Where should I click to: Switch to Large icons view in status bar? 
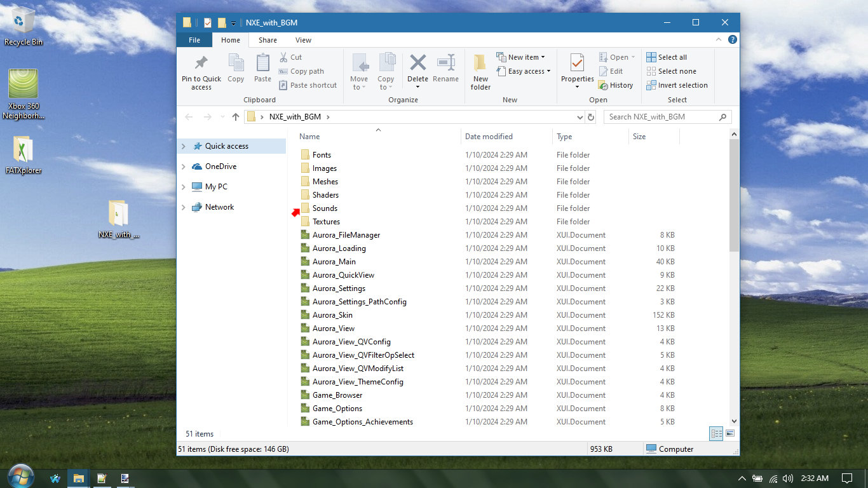pyautogui.click(x=729, y=433)
